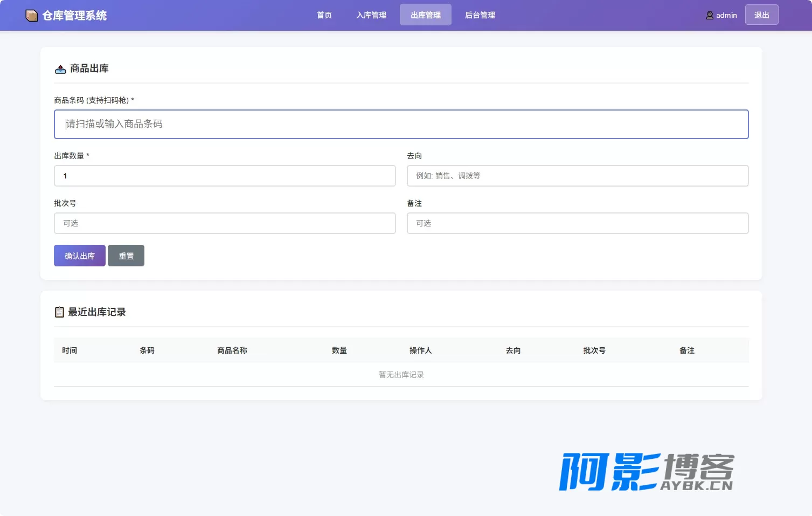Click the 商品名称 table column header

pos(232,350)
